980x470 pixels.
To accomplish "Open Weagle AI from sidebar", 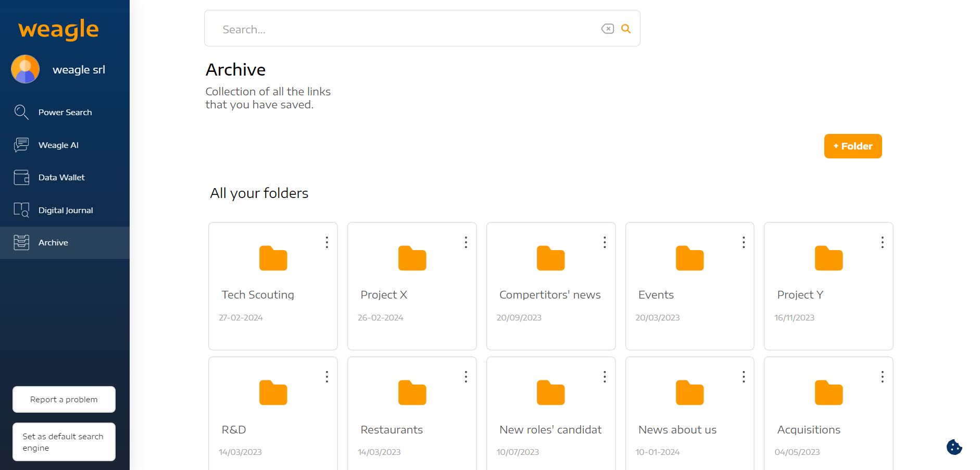I will [x=58, y=145].
